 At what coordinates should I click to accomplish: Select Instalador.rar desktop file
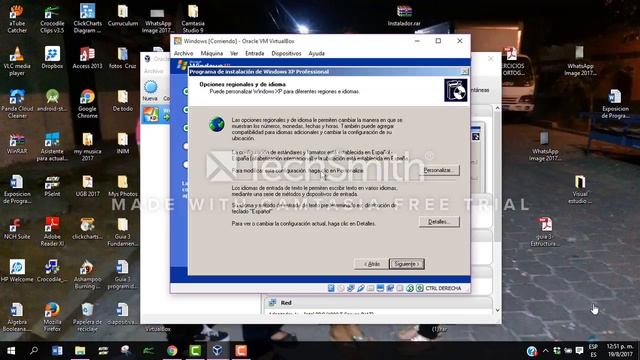(x=404, y=16)
